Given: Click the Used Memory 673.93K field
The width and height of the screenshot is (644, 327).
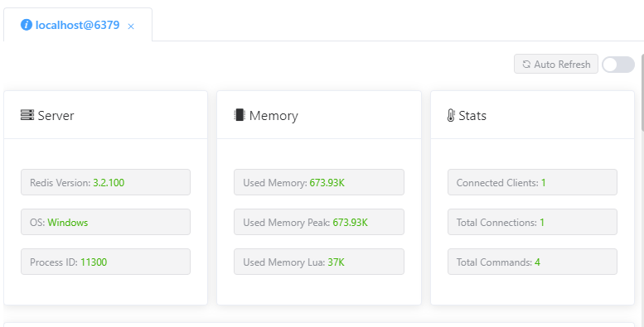Looking at the screenshot, I should tap(319, 182).
